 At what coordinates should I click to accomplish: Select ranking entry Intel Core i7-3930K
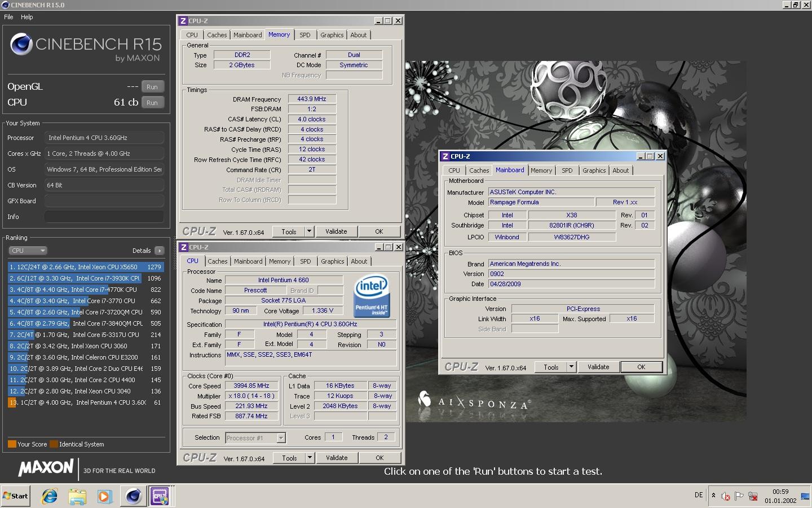pyautogui.click(x=85, y=278)
